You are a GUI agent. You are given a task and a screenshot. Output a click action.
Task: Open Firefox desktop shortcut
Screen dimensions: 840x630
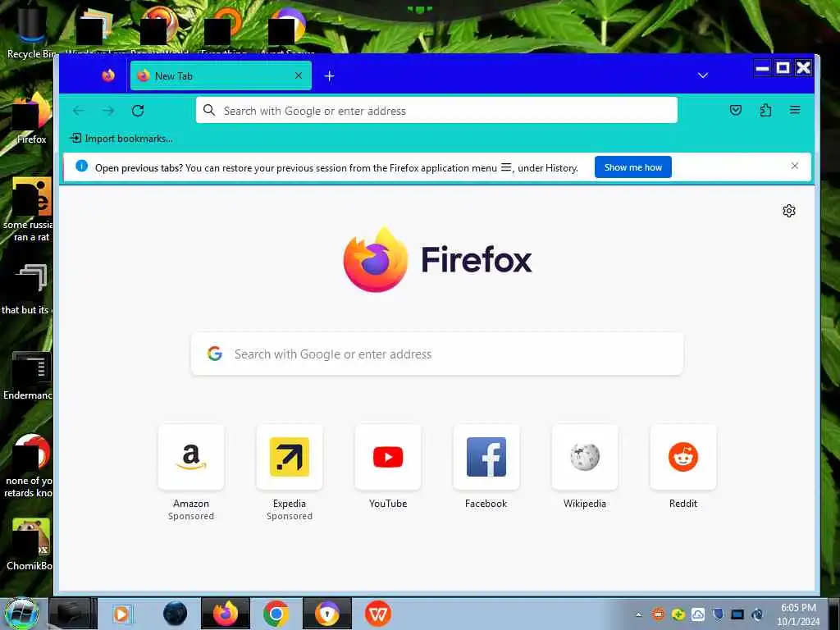click(31, 119)
